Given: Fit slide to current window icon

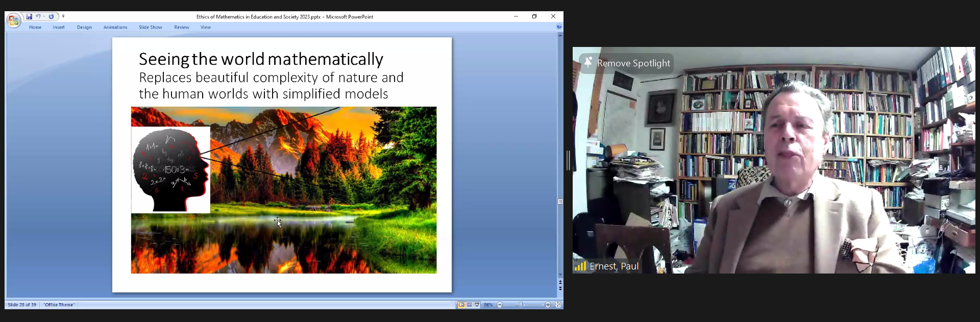Looking at the screenshot, I should 558,305.
